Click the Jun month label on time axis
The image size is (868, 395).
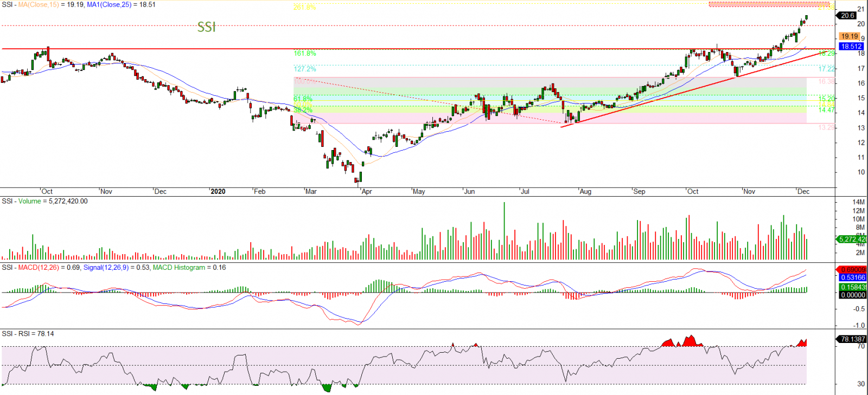click(x=469, y=191)
